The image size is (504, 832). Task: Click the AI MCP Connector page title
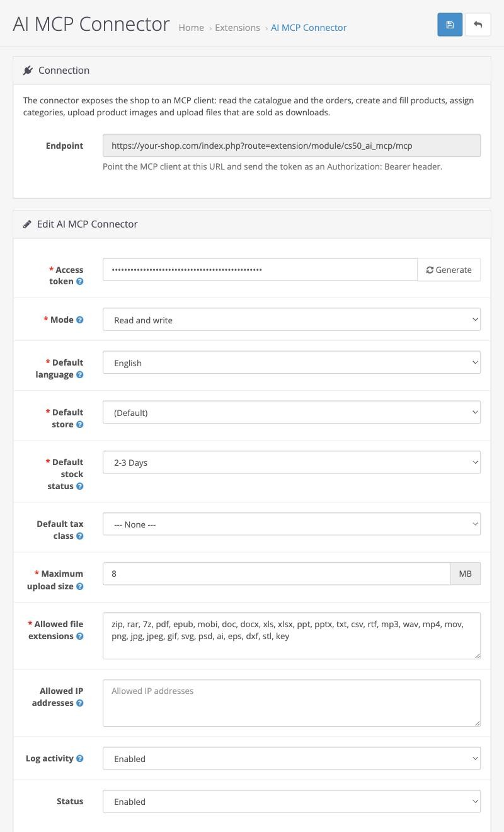pyautogui.click(x=91, y=24)
